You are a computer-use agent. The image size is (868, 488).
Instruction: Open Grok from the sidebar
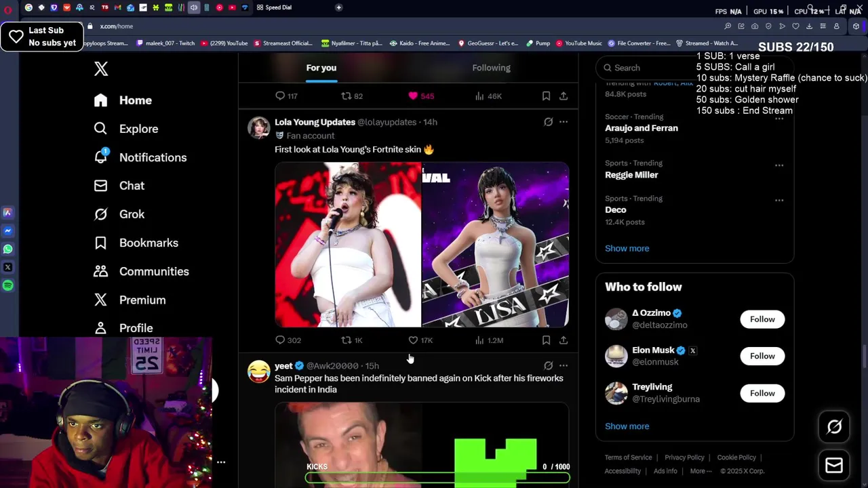(x=119, y=214)
